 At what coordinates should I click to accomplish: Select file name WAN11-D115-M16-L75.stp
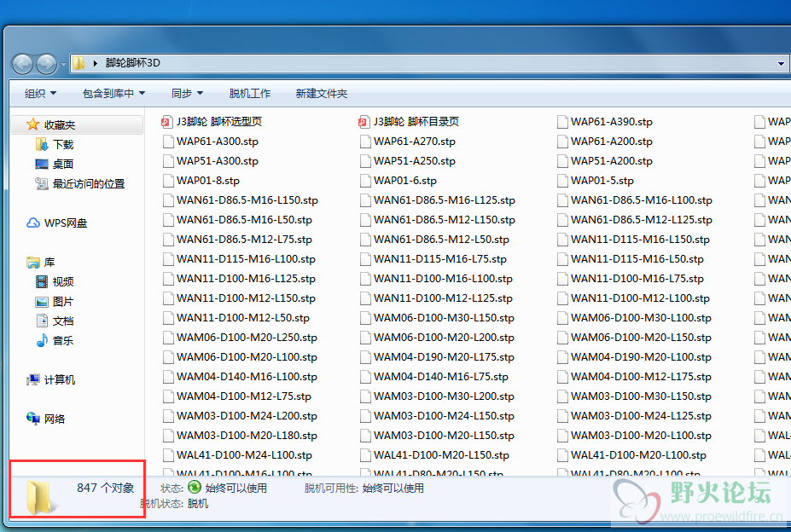point(440,259)
